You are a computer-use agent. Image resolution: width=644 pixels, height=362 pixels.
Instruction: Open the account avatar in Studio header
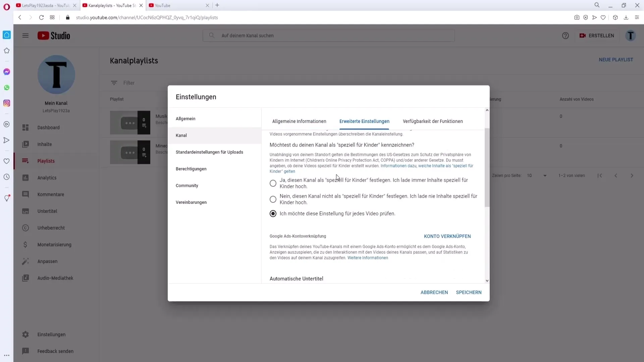(631, 36)
